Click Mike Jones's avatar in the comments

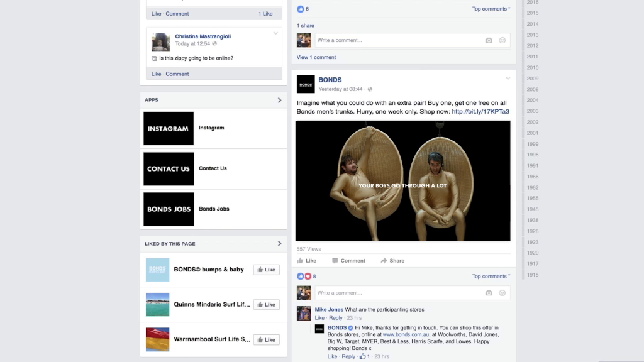pos(304,313)
